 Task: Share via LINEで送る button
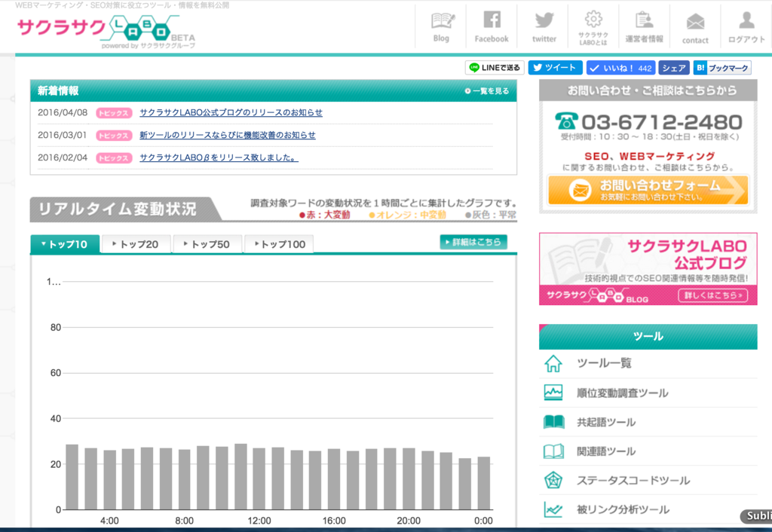point(495,68)
